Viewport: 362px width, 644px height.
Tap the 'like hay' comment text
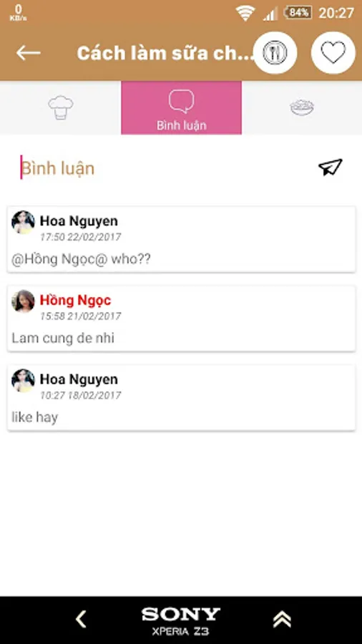tap(35, 417)
